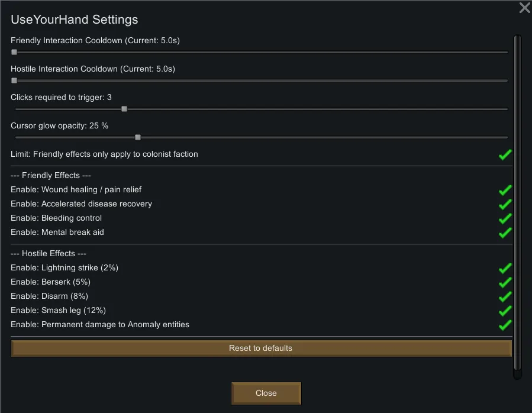Toggle Accelerated disease recovery checkmark
This screenshot has height=413, width=532.
click(505, 204)
